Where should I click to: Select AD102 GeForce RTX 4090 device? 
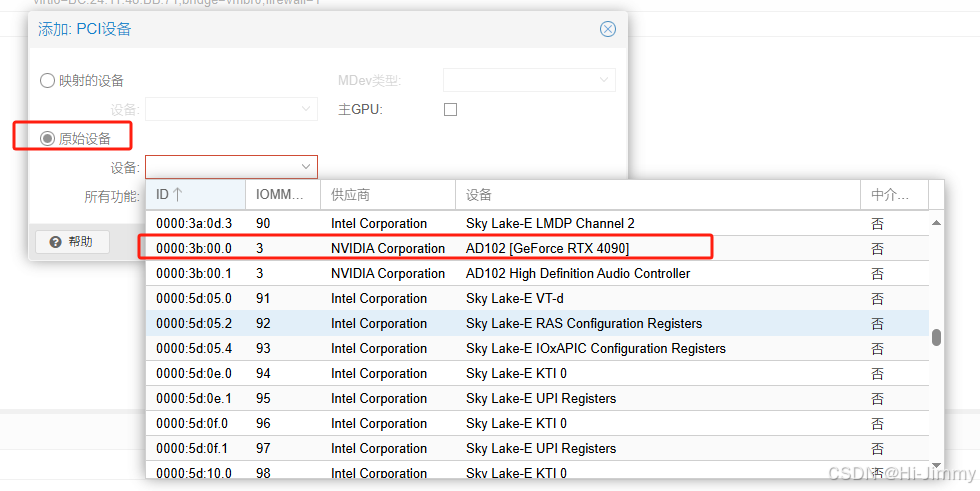(x=538, y=249)
